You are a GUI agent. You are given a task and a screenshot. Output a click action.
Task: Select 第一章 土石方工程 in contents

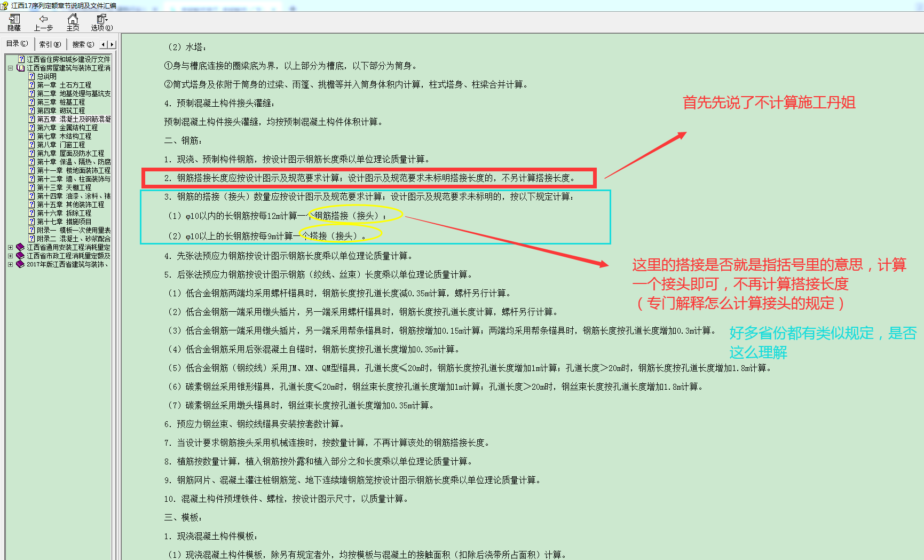click(64, 85)
